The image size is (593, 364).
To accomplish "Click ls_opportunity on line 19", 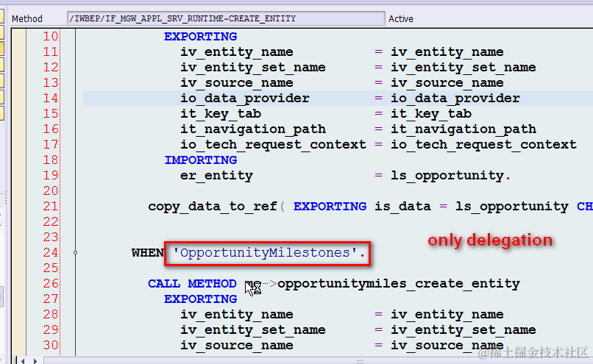I will [447, 176].
